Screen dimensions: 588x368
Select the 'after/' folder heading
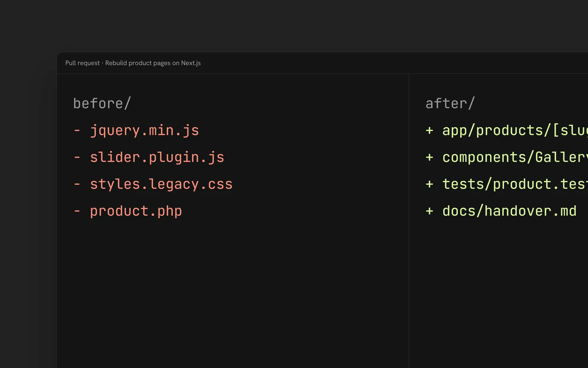pyautogui.click(x=450, y=103)
